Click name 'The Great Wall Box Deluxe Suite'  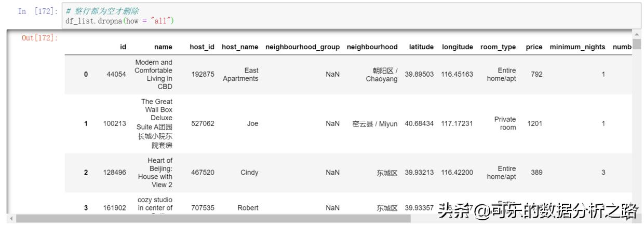(155, 123)
